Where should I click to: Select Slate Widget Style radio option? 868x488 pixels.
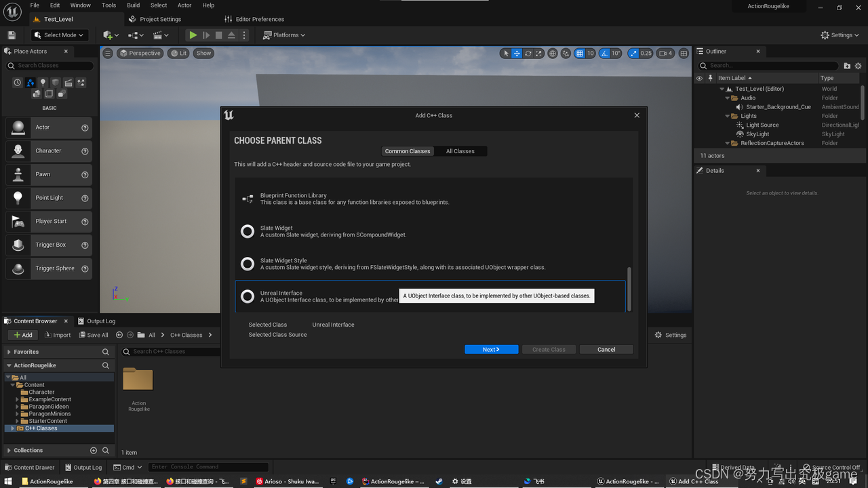coord(248,264)
